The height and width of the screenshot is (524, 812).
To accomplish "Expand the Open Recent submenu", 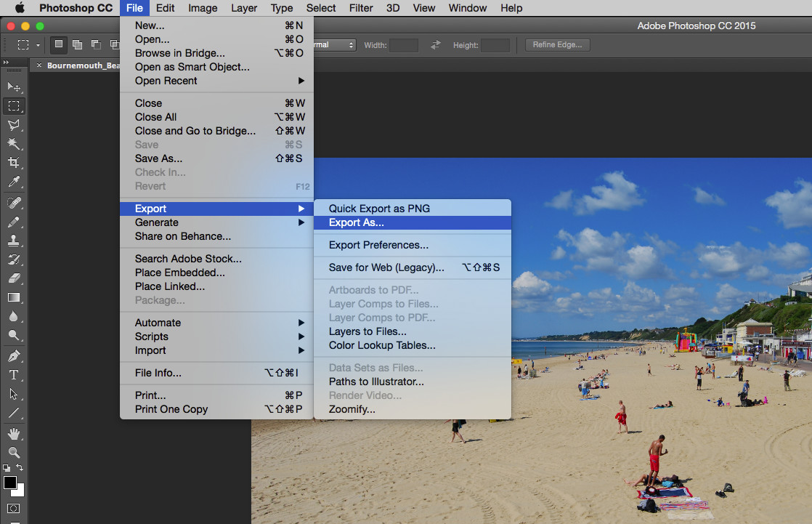I will pos(217,81).
